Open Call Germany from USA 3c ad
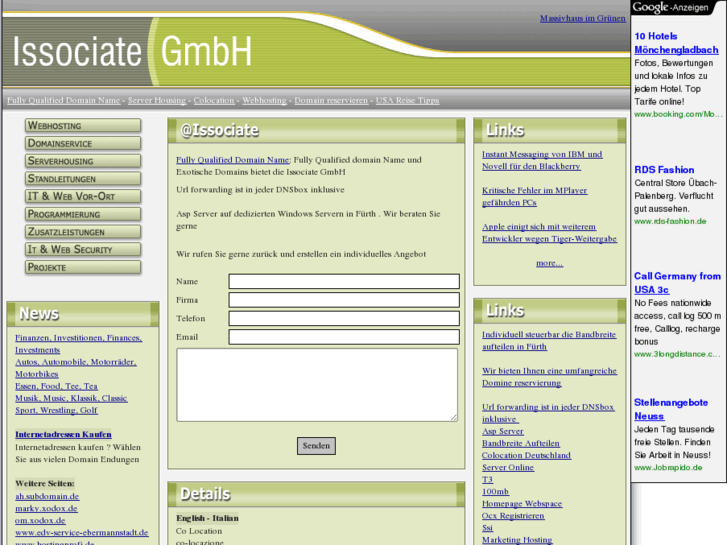This screenshot has width=727, height=545. 677,283
